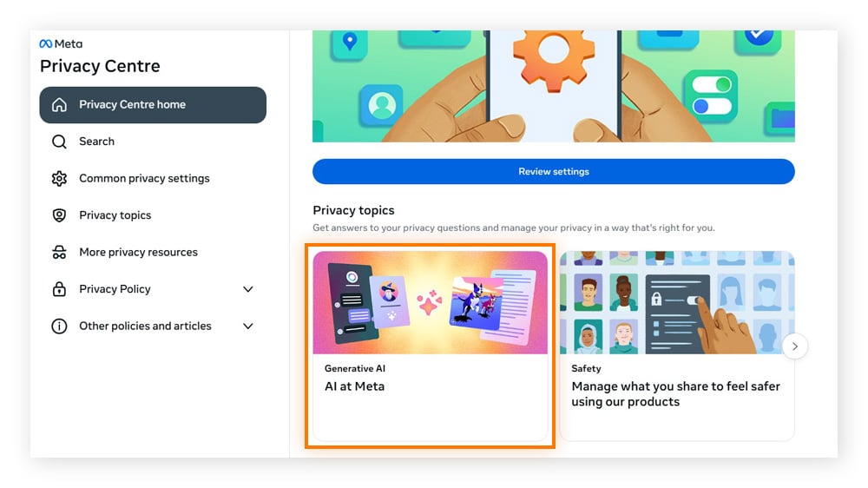Image resolution: width=868 pixels, height=488 pixels.
Task: Click the info circle icon for Other policies
Action: 59,326
